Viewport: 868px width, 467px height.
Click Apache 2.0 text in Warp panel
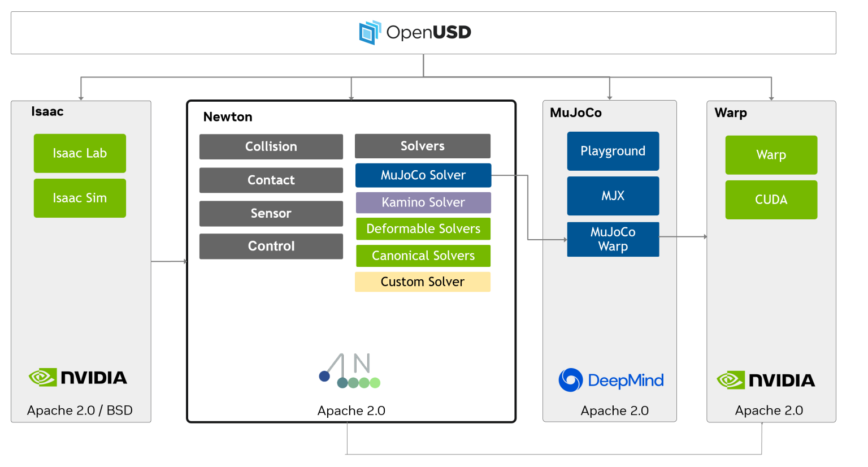click(x=769, y=410)
